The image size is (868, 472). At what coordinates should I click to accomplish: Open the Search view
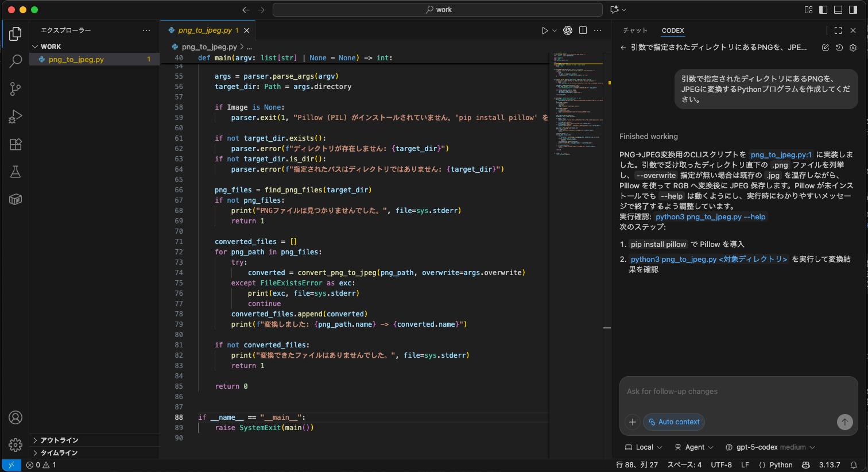pyautogui.click(x=15, y=61)
